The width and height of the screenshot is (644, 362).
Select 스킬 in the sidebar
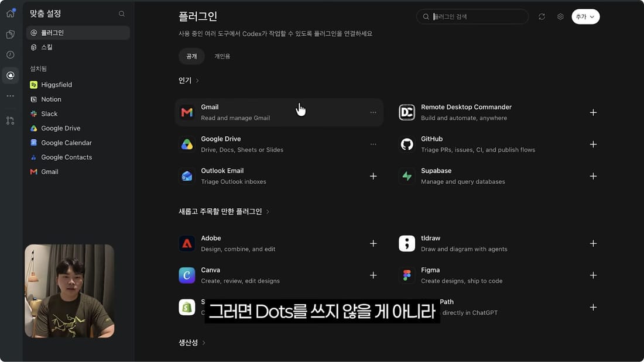[x=78, y=47]
